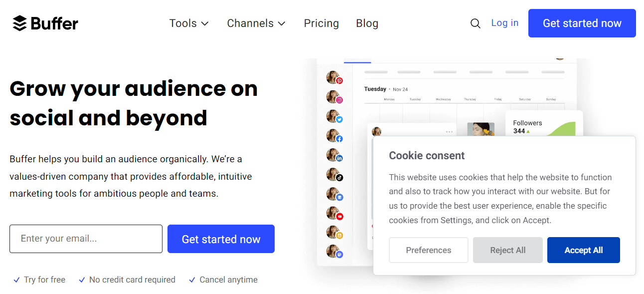This screenshot has height=294, width=644.
Task: Accept all cookies
Action: click(583, 250)
